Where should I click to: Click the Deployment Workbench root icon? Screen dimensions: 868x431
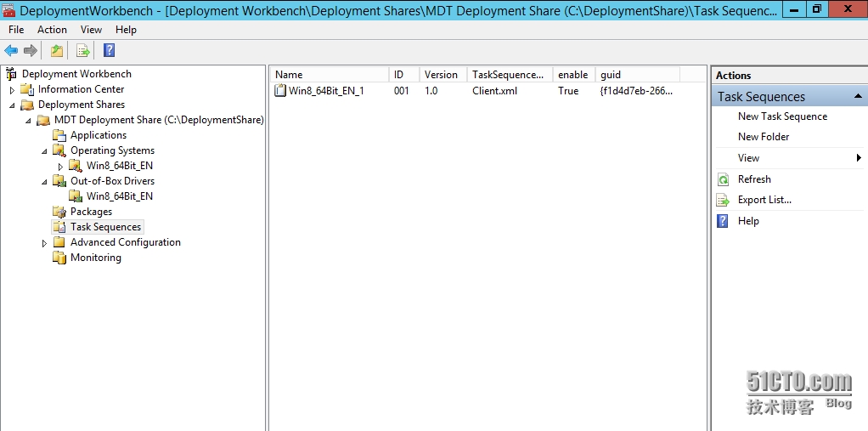(12, 74)
